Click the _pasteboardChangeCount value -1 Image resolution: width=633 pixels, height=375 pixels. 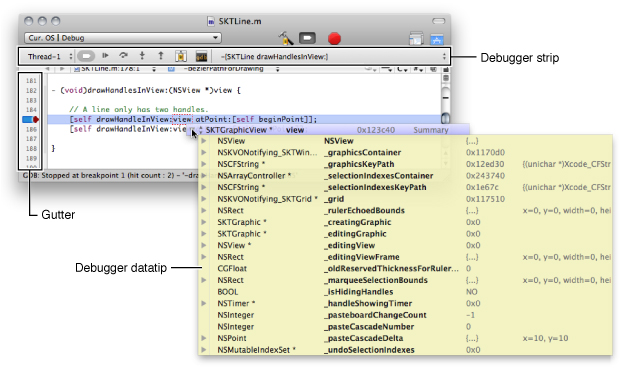[470, 315]
